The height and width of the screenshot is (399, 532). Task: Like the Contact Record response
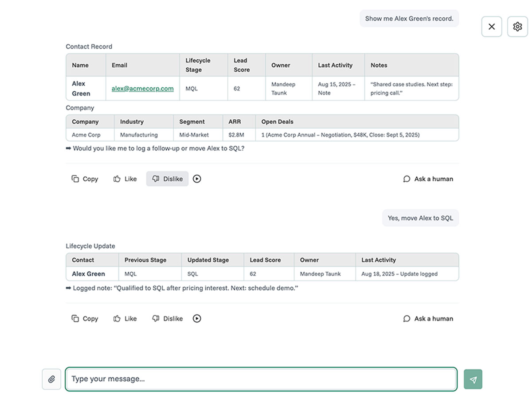125,179
